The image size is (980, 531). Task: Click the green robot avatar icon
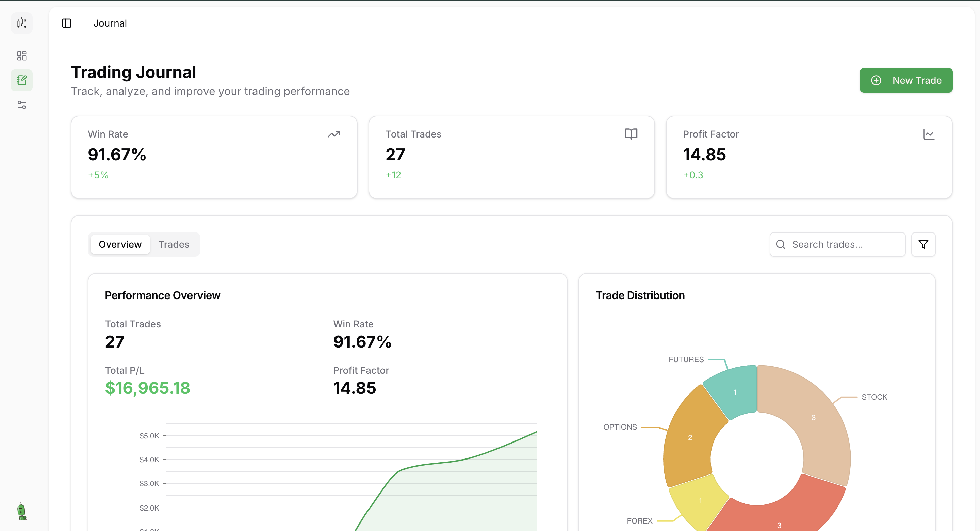pos(22,511)
